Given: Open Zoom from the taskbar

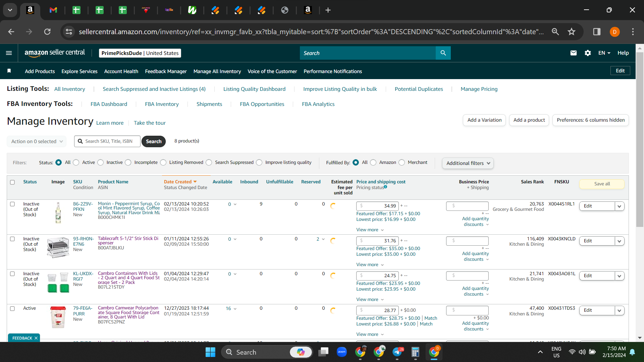Looking at the screenshot, I should [342, 352].
